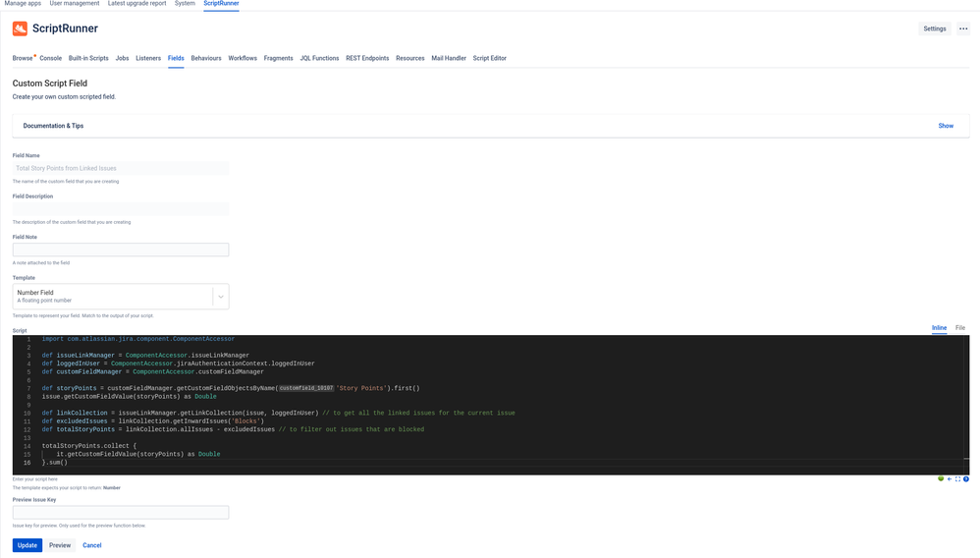Switch script source to File
The width and height of the screenshot is (980, 558).
[x=960, y=328]
